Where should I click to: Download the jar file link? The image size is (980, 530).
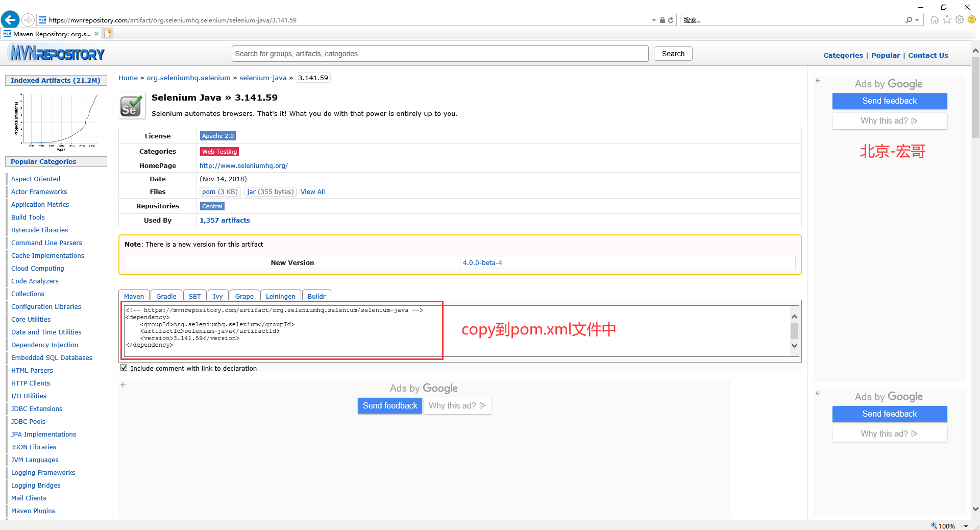251,191
